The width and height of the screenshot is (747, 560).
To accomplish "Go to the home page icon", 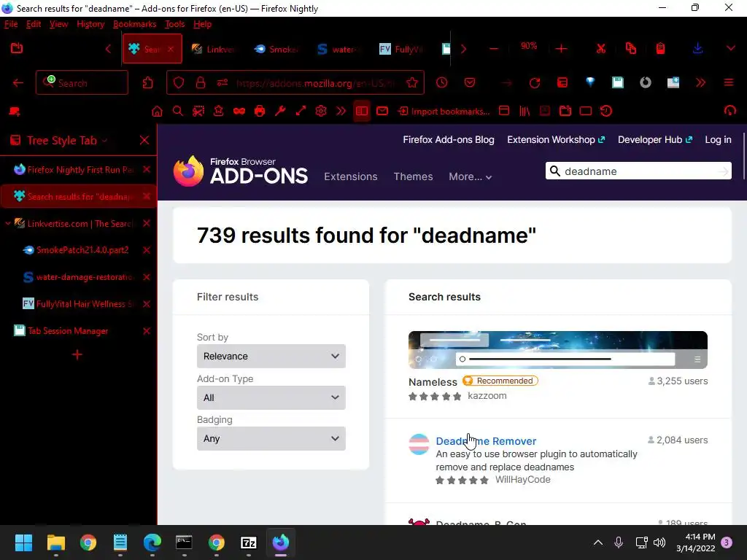I will pos(157,112).
